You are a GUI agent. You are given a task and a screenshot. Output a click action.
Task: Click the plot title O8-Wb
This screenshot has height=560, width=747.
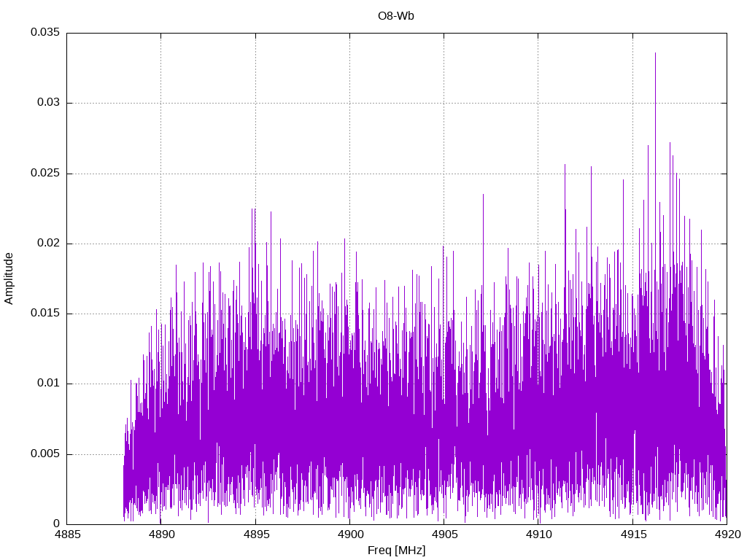pyautogui.click(x=396, y=16)
